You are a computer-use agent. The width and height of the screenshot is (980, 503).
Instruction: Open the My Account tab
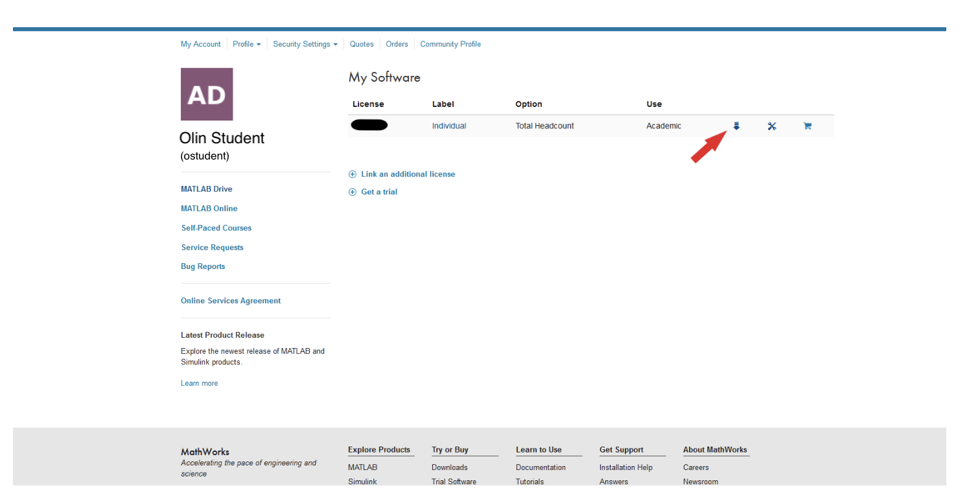click(x=201, y=44)
